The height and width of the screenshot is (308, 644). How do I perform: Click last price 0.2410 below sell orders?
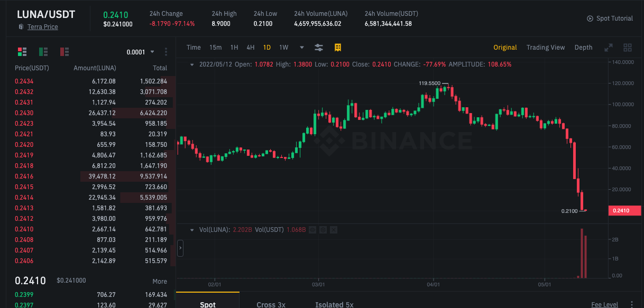[30, 281]
